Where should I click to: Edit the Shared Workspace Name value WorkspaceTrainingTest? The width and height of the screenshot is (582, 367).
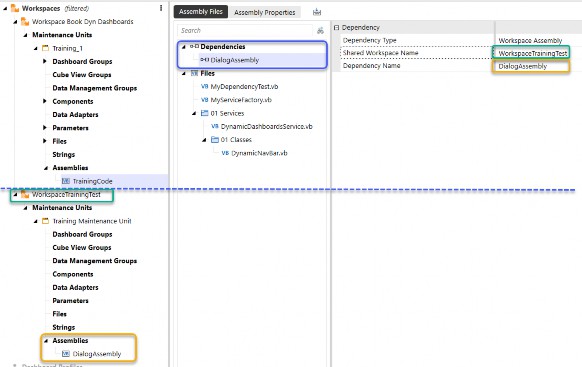(532, 53)
